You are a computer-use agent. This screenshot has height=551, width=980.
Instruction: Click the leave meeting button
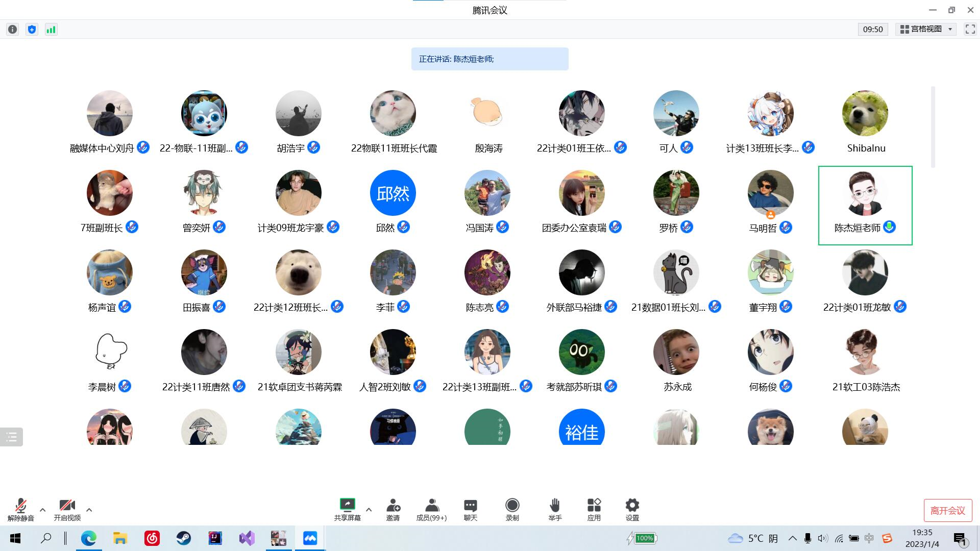[x=947, y=510]
